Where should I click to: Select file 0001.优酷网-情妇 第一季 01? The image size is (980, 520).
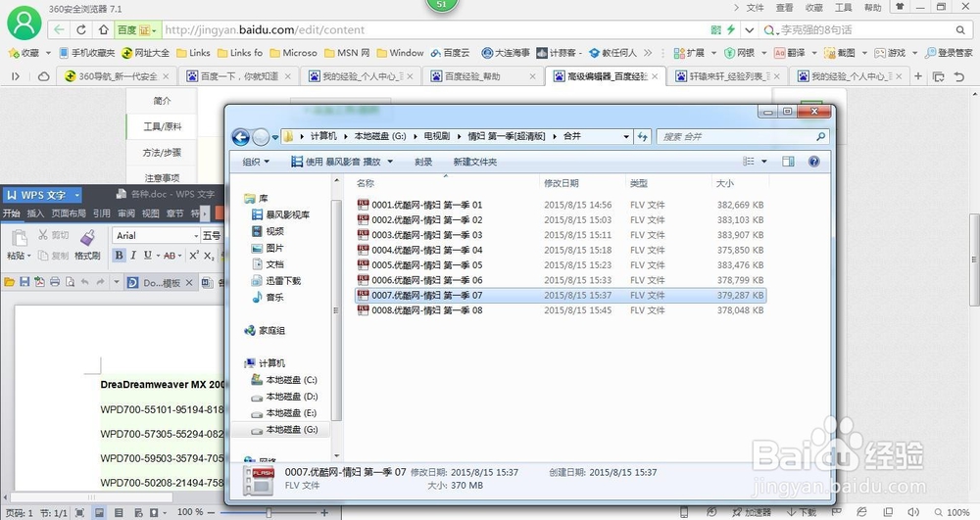tap(560, 205)
